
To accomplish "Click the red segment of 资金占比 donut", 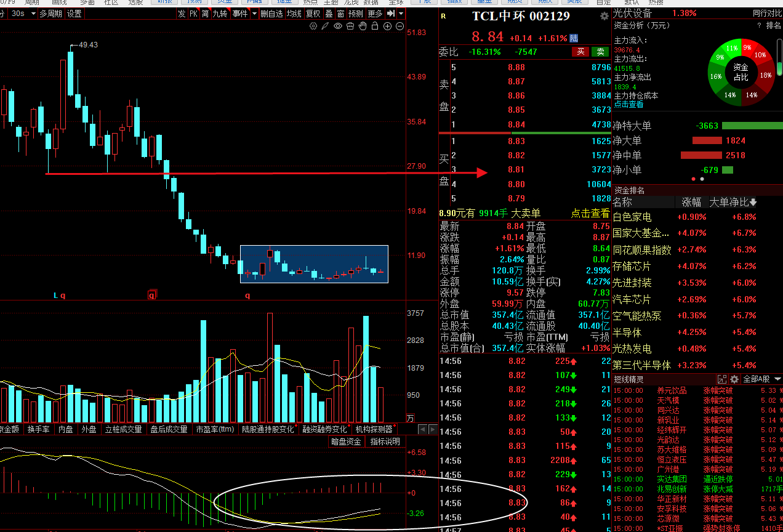I will 747,49.
